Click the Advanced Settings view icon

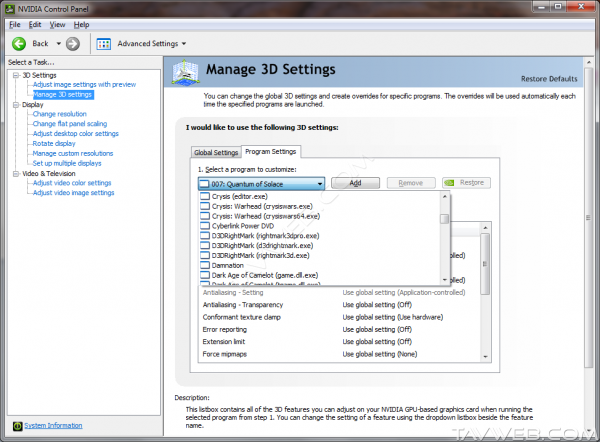[104, 44]
